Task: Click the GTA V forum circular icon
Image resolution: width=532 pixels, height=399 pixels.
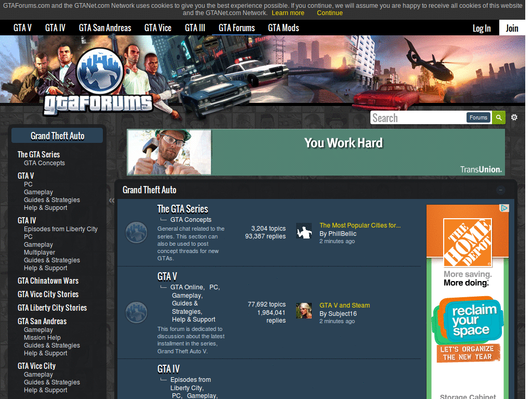Action: coord(136,312)
